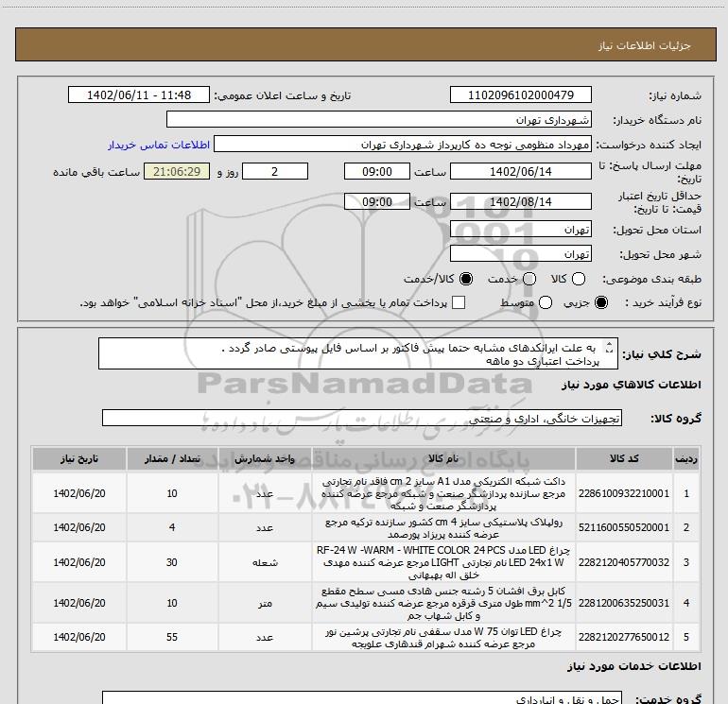Viewport: 728px width, 704px height.
Task: Click product code 2281200635250031
Action: coord(624,603)
